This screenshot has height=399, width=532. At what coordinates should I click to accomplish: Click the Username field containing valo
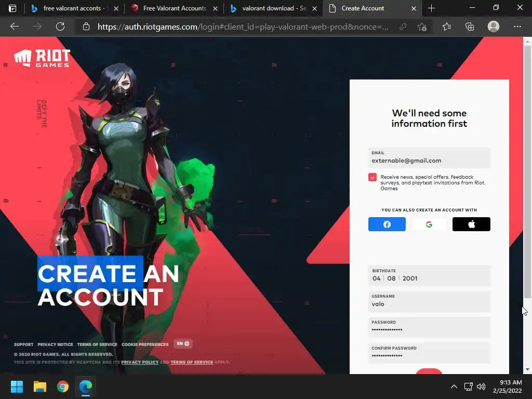click(429, 301)
